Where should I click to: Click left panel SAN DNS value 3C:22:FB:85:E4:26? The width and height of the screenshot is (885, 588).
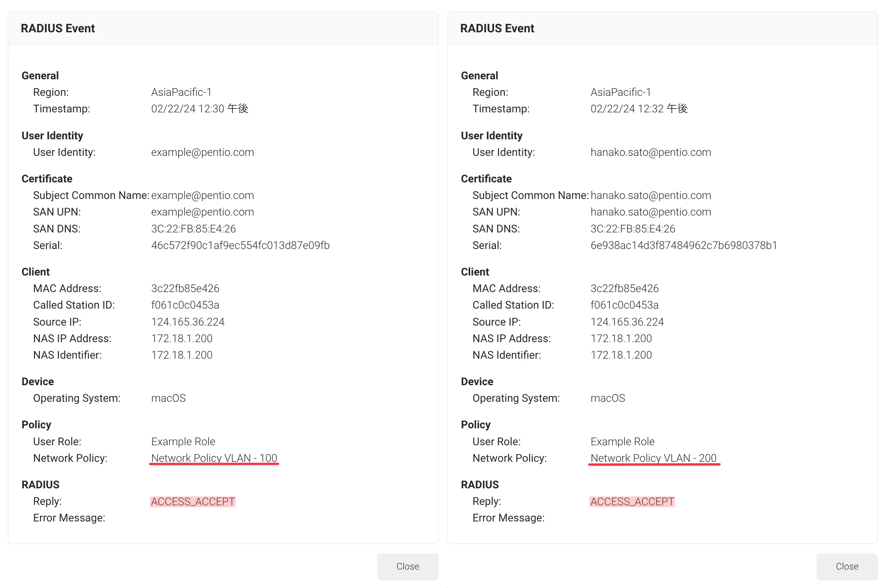tap(193, 229)
